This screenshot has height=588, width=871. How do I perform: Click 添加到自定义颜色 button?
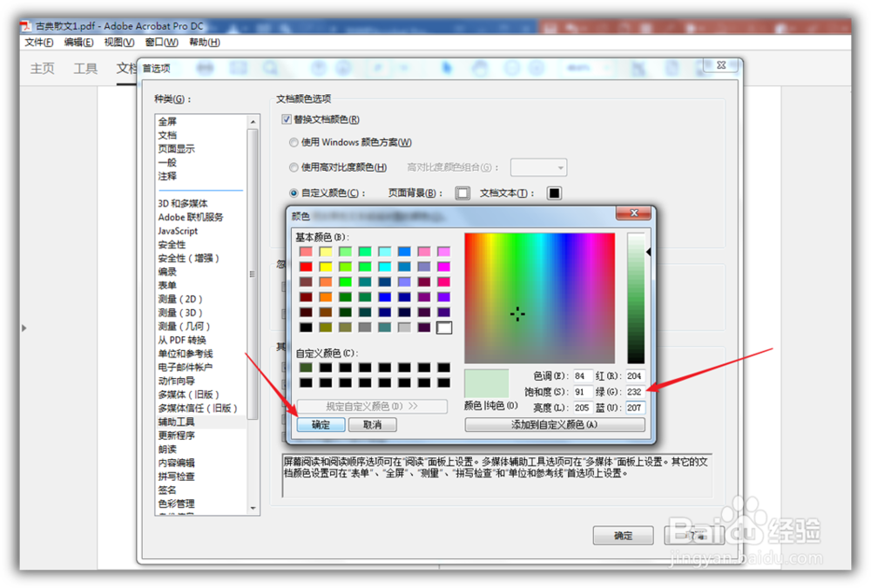click(554, 424)
